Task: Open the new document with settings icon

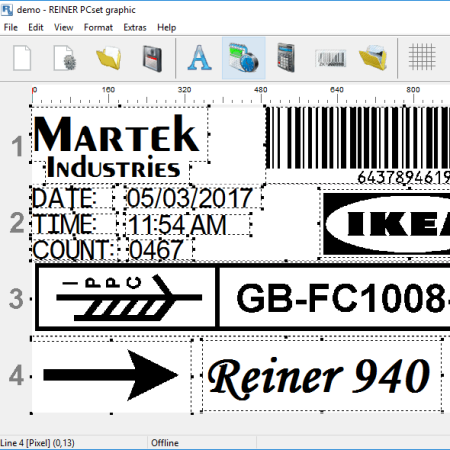Action: pos(65,58)
